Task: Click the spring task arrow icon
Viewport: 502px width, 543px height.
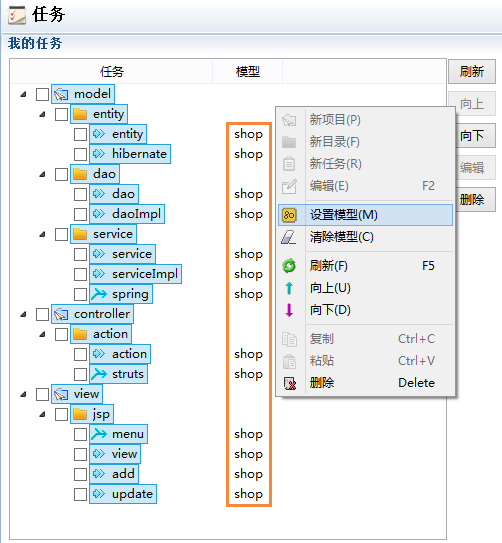Action: [x=99, y=294]
